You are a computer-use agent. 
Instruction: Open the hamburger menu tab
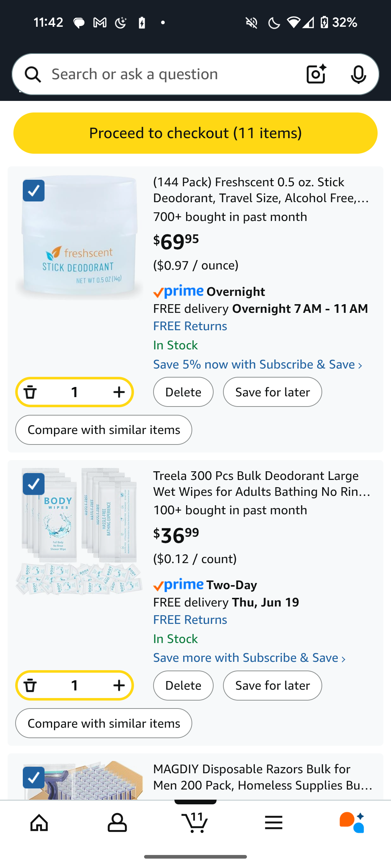(x=274, y=822)
